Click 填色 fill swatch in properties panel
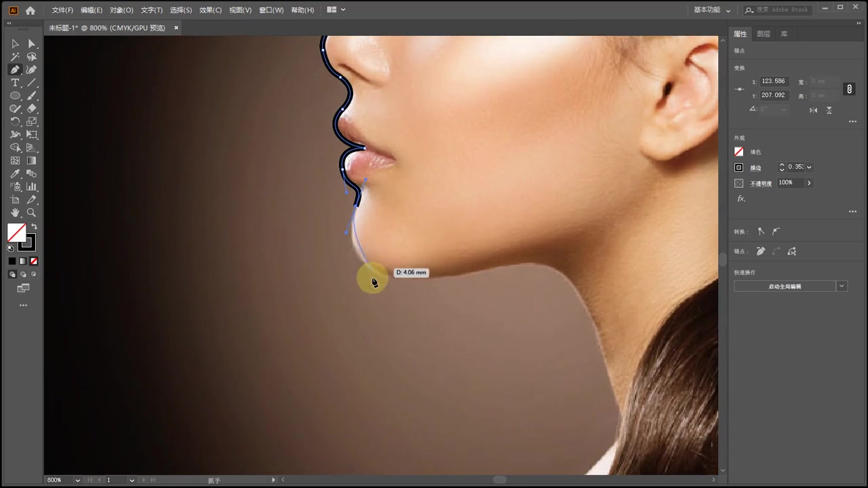 [x=739, y=152]
